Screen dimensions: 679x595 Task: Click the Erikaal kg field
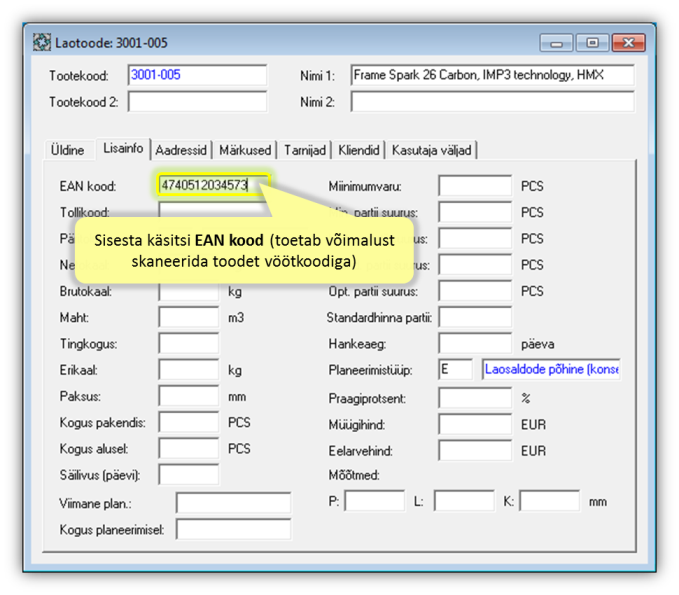click(189, 370)
